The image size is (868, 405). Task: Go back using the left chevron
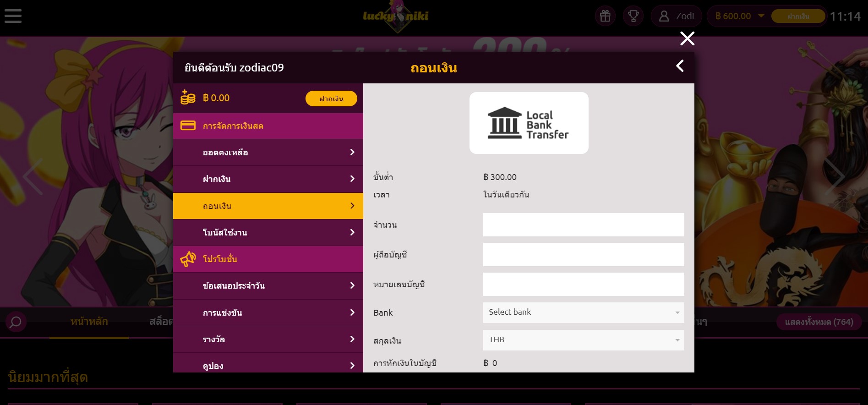coord(680,66)
